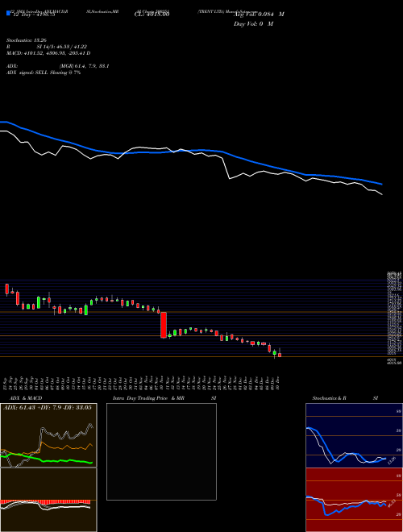Click the large red candlestick in mid-November
The height and width of the screenshot is (532, 403).
(164, 325)
